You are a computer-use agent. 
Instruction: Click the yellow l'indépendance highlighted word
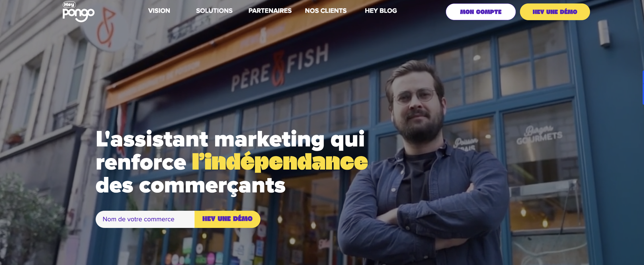coord(280,162)
